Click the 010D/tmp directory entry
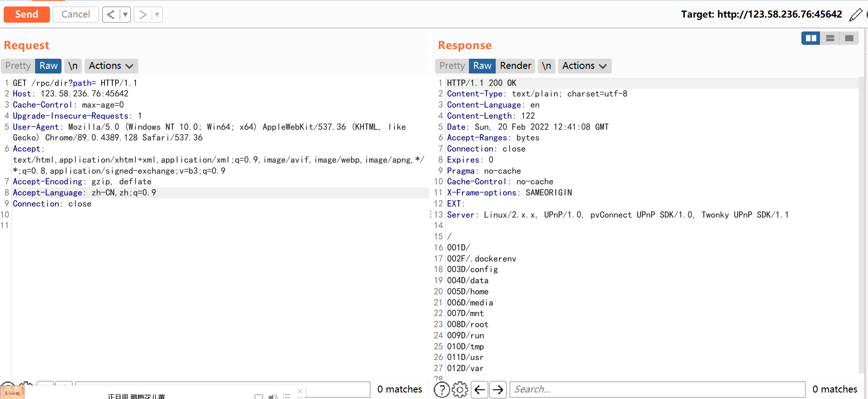The width and height of the screenshot is (868, 399). pos(466,347)
